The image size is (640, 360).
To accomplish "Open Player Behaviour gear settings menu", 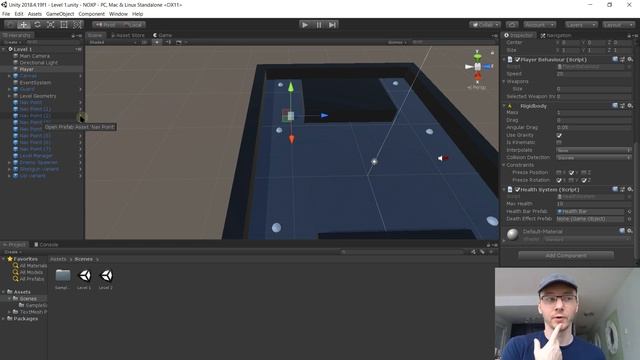I will tap(630, 60).
